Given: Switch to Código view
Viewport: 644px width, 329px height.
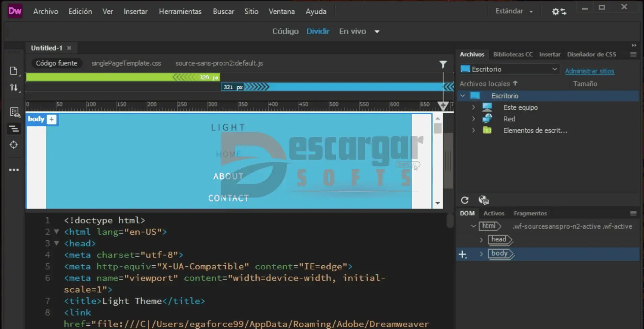Looking at the screenshot, I should pyautogui.click(x=285, y=31).
